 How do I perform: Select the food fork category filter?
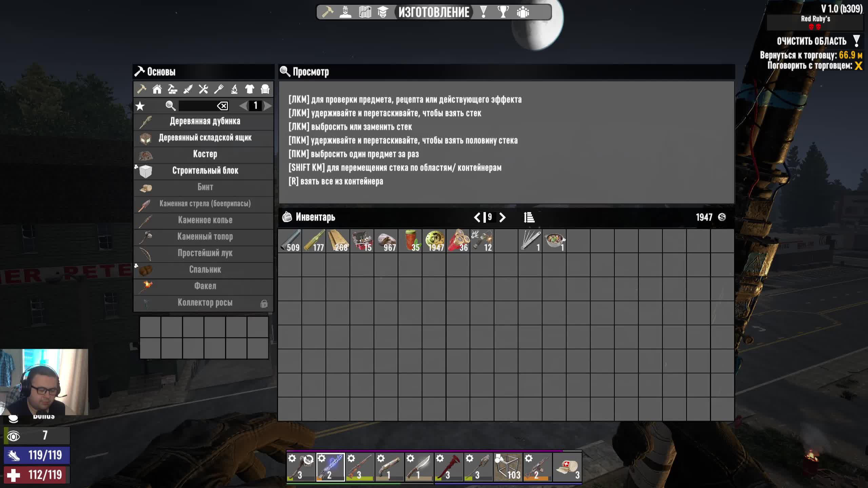tap(219, 89)
